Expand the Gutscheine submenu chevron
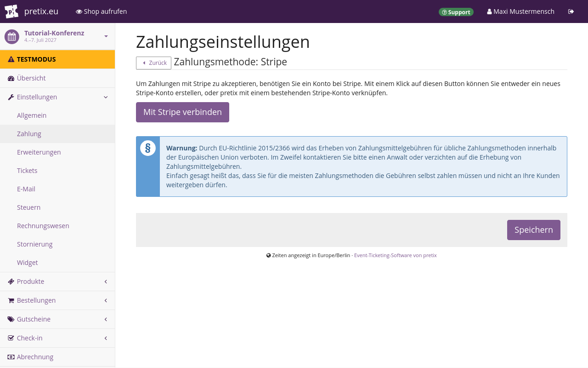This screenshot has height=368, width=588. tap(106, 319)
